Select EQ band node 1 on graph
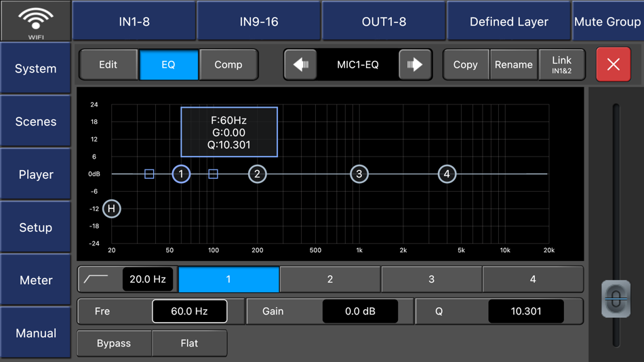The image size is (644, 362). click(x=181, y=174)
